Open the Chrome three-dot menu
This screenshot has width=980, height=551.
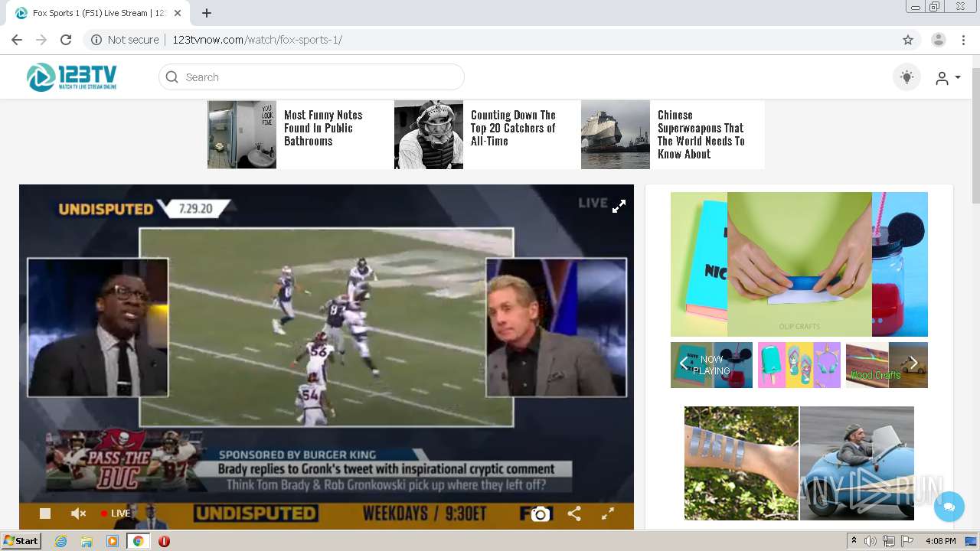pos(964,40)
